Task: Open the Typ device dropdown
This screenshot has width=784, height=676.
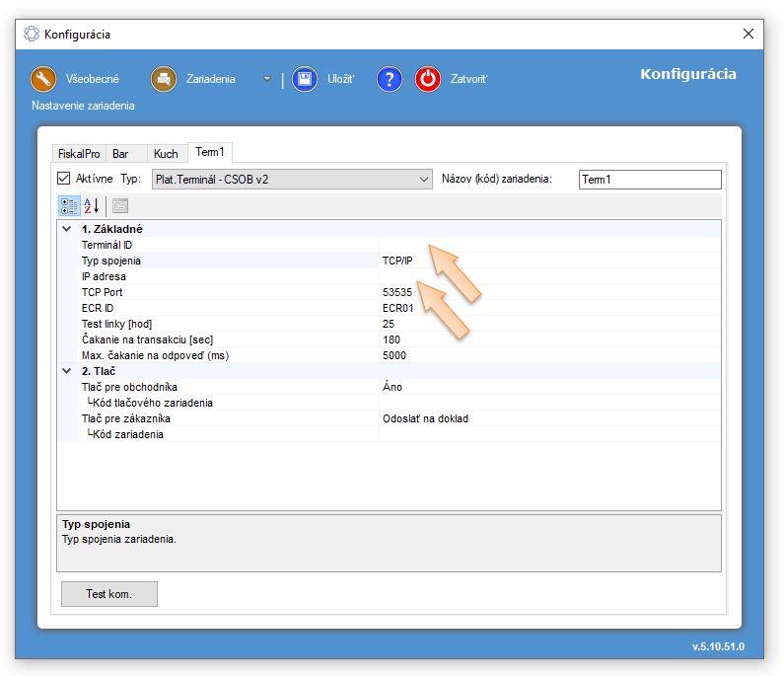Action: coord(292,179)
